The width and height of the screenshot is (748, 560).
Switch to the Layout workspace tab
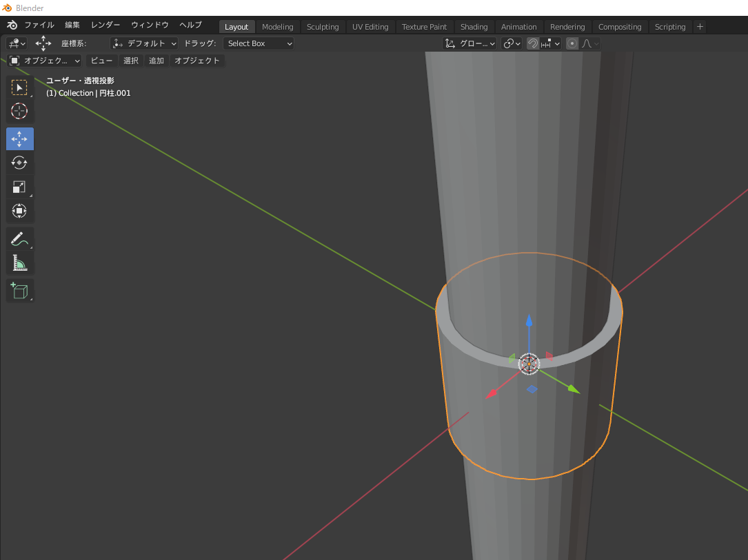236,27
